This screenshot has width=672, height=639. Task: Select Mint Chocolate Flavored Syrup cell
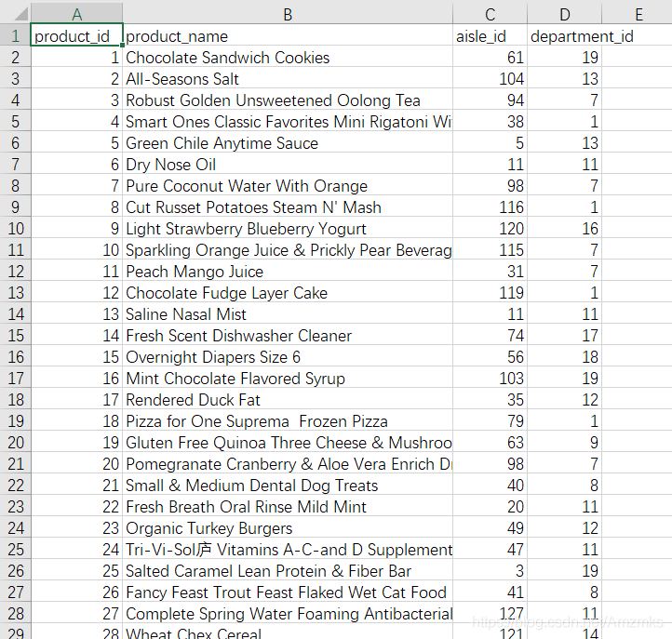coord(288,378)
